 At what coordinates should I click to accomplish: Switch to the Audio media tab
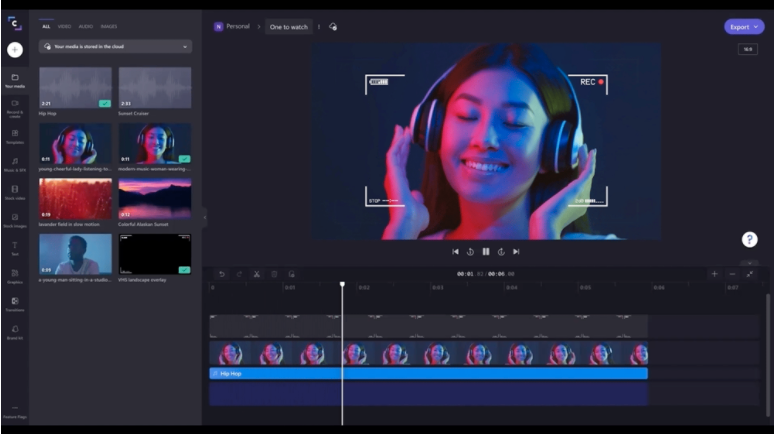pos(86,26)
